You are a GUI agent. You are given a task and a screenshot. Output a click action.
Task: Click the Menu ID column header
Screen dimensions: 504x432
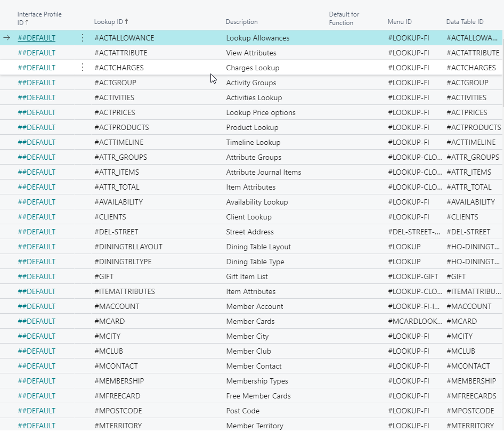[400, 22]
